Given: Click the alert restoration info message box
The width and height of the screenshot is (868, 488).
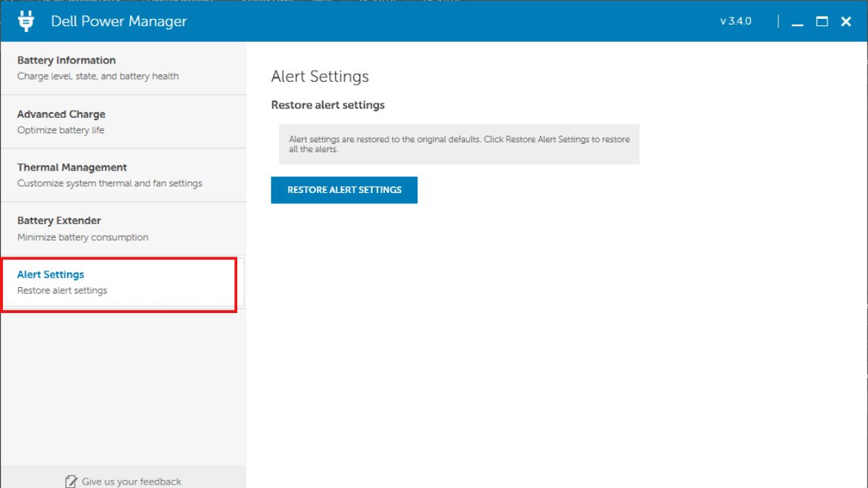Looking at the screenshot, I should pos(458,144).
